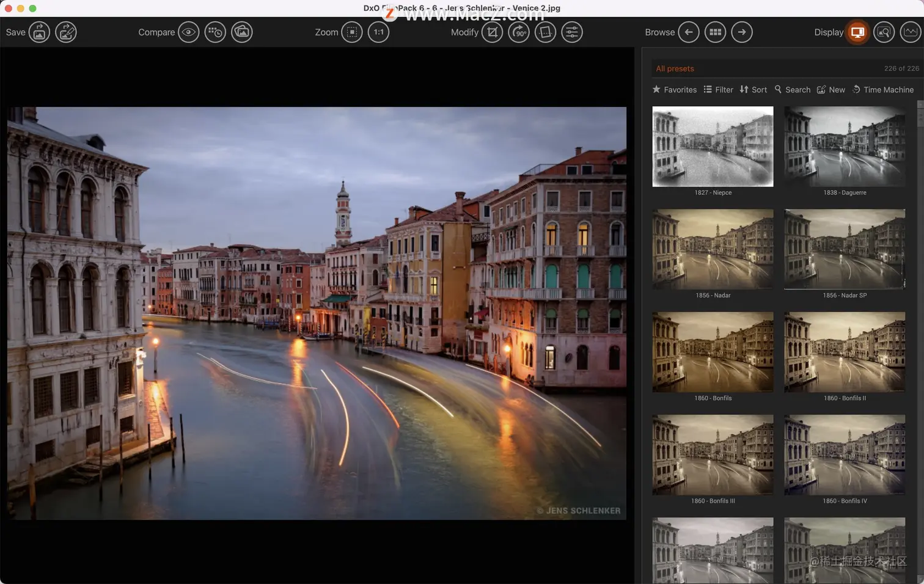Apply the 1860 - Bonfils preset thumbnail
Screen dimensions: 924x584
[x=713, y=352]
